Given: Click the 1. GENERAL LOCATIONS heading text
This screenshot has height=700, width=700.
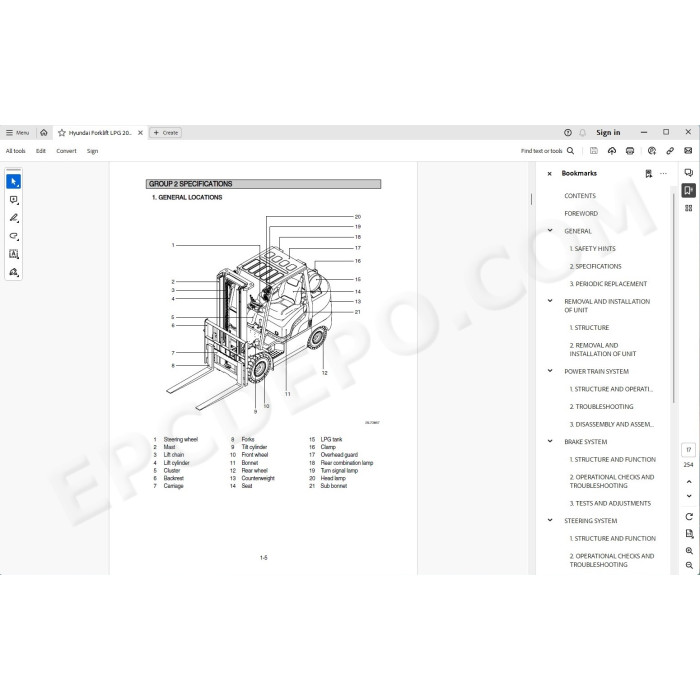Looking at the screenshot, I should [x=187, y=197].
